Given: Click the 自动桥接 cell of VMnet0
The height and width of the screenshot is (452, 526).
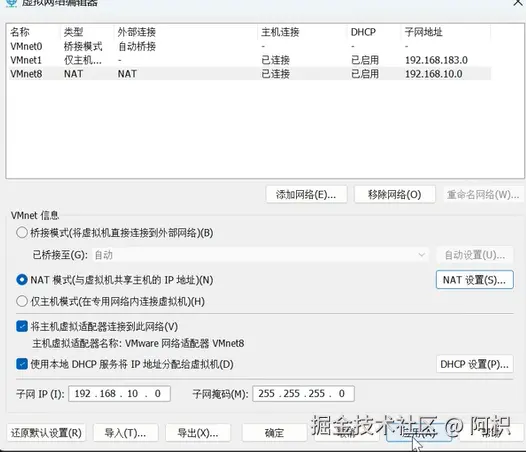Looking at the screenshot, I should click(x=137, y=46).
